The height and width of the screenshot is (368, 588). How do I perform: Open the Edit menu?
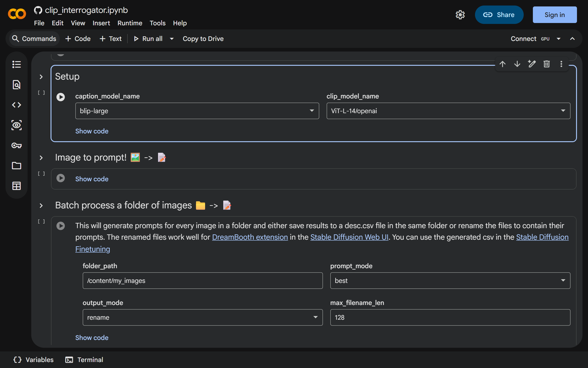click(58, 23)
